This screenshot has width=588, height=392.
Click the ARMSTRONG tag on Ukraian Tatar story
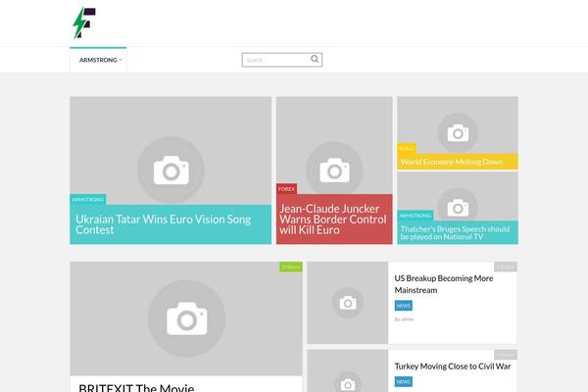point(88,200)
